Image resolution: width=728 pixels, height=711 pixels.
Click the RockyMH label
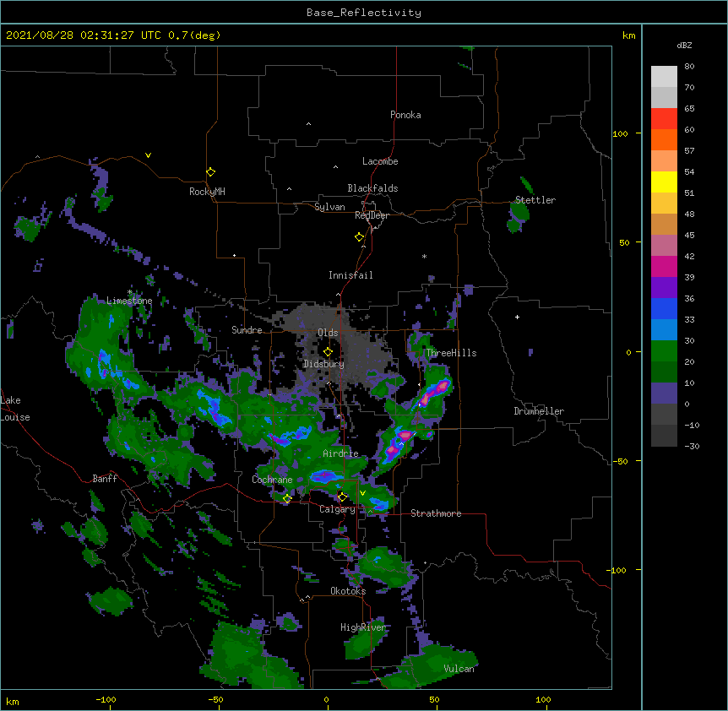click(x=207, y=192)
